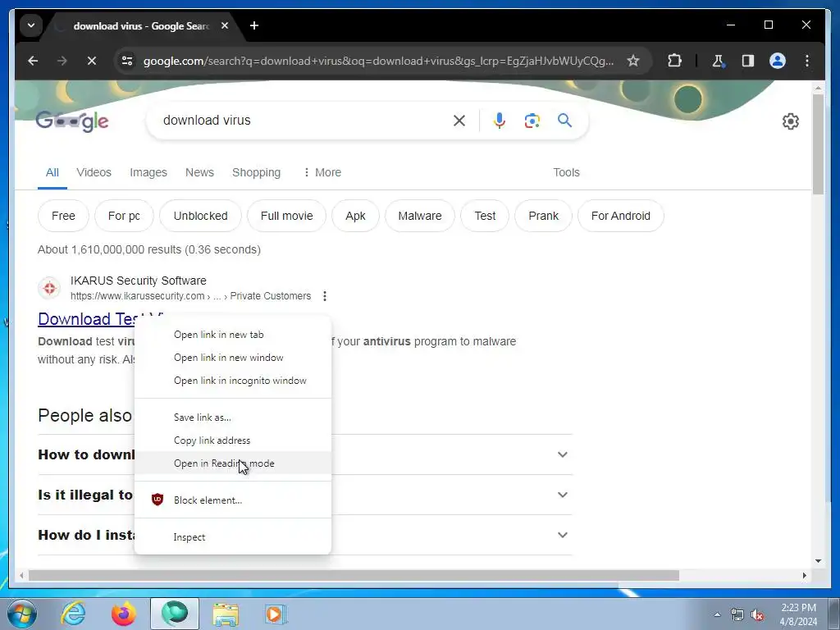Clear the search box text
This screenshot has width=840, height=630.
(459, 121)
